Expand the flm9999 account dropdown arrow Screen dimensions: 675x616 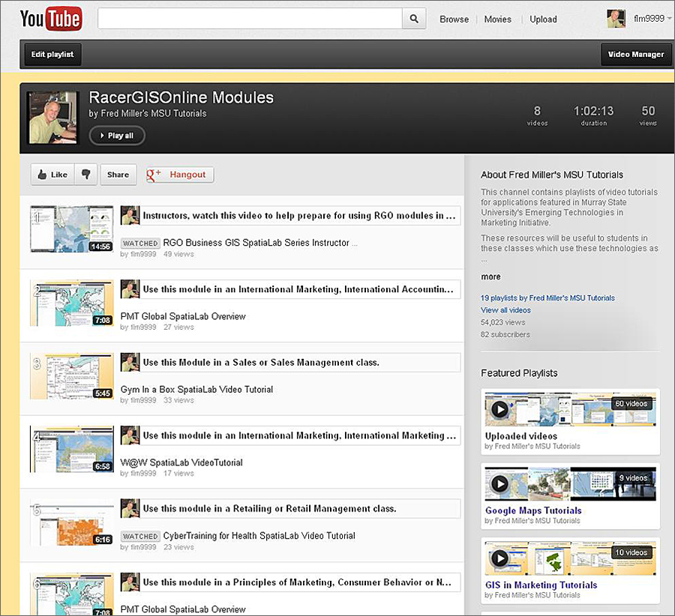670,19
